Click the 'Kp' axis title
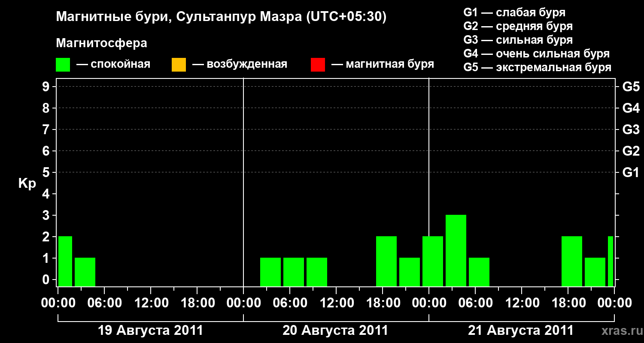644x343 pixels. click(27, 184)
